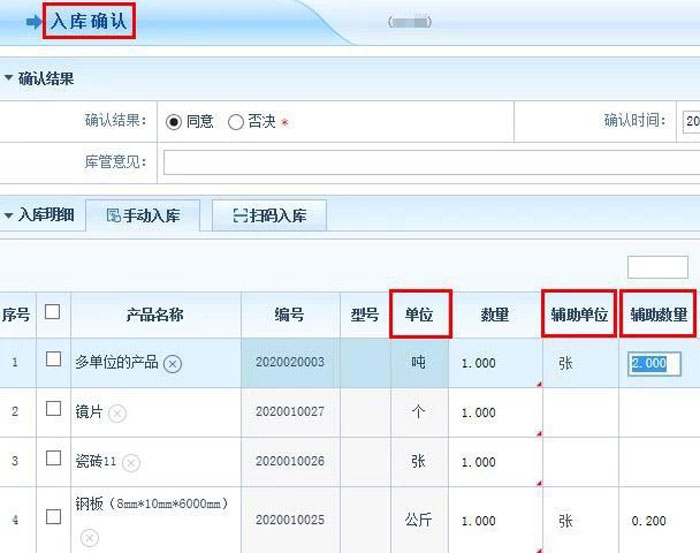Click the remove icon next to 镜片
Viewport: 700px width, 553px height.
coord(117,413)
